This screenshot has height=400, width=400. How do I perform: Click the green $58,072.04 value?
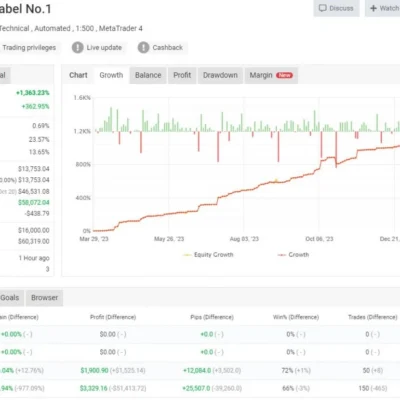(34, 203)
